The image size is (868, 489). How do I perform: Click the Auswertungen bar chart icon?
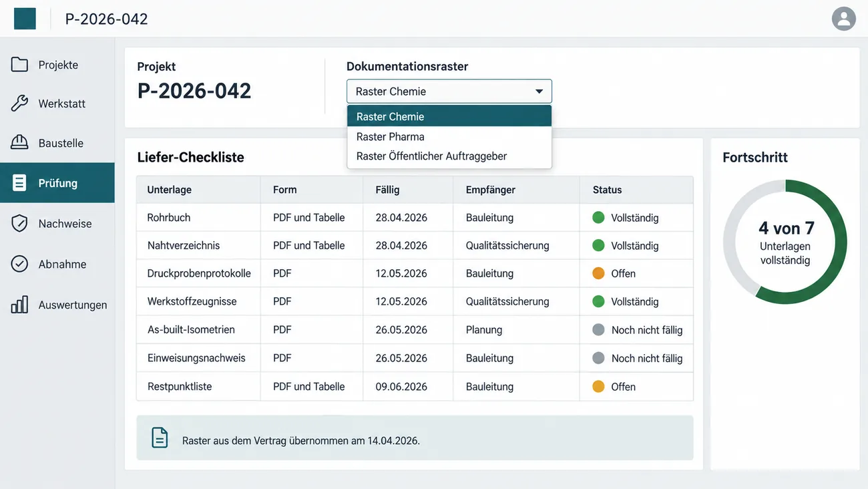[x=19, y=305]
